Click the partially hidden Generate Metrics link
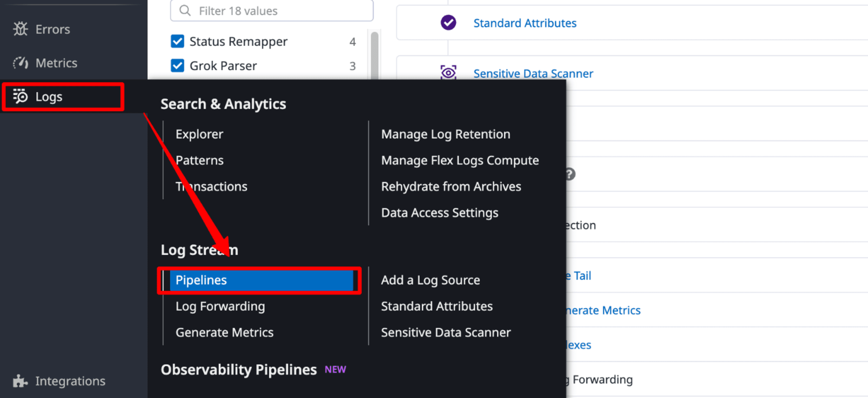Viewport: 868px width, 398px height. point(604,310)
